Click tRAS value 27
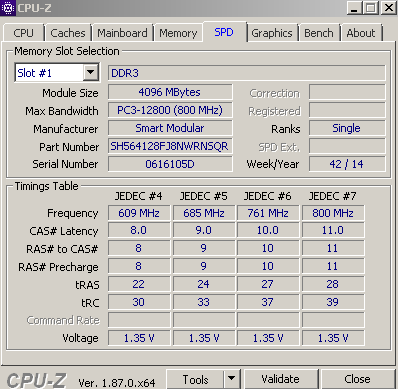Screen dimensions: 398x389 [x=268, y=284]
